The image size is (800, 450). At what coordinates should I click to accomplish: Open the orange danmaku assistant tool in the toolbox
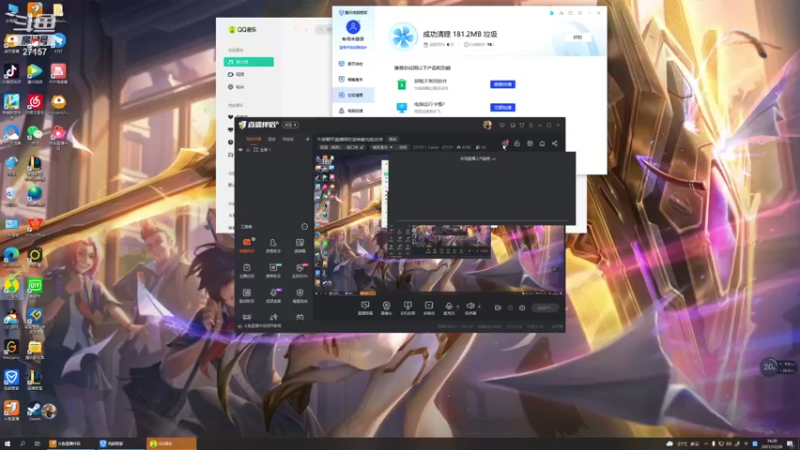247,245
